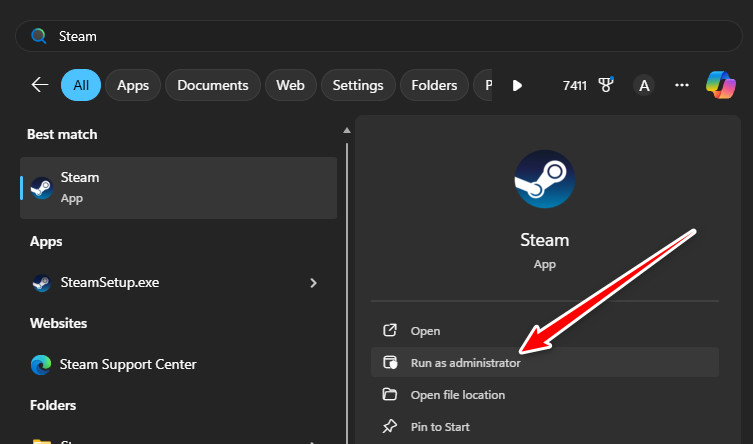Switch to the Documents filter tab
This screenshot has height=444, width=753.
click(213, 85)
